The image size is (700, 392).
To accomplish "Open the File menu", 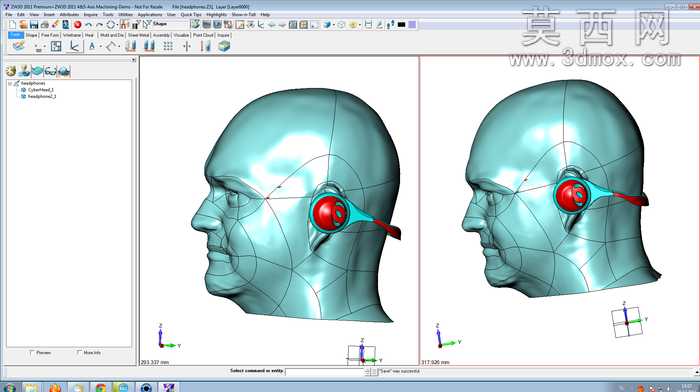I will [x=8, y=15].
